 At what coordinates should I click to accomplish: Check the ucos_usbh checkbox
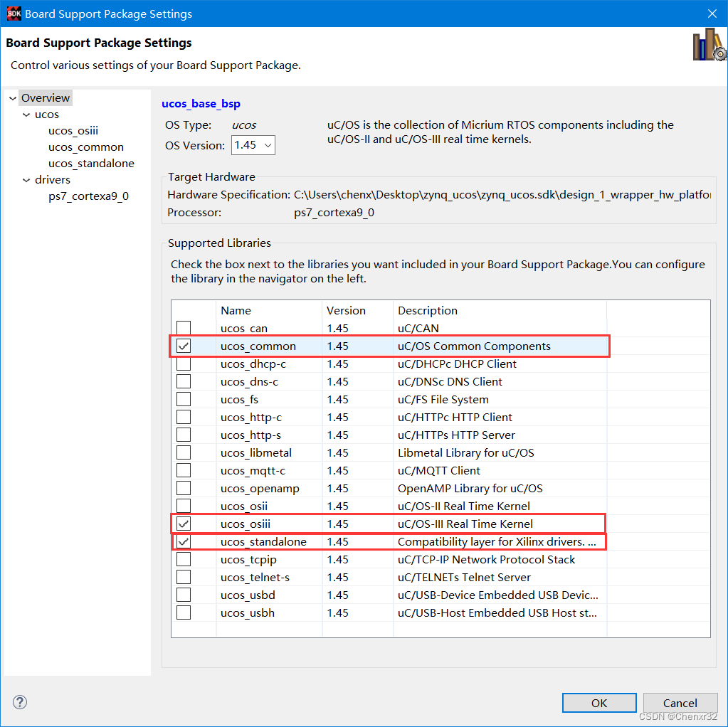click(184, 612)
